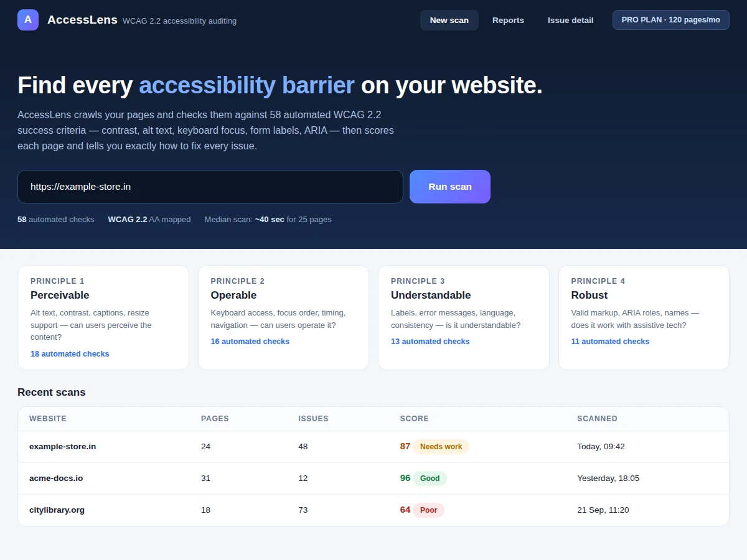Click the issues count 48
This screenshot has height=560, width=747.
pyautogui.click(x=303, y=447)
